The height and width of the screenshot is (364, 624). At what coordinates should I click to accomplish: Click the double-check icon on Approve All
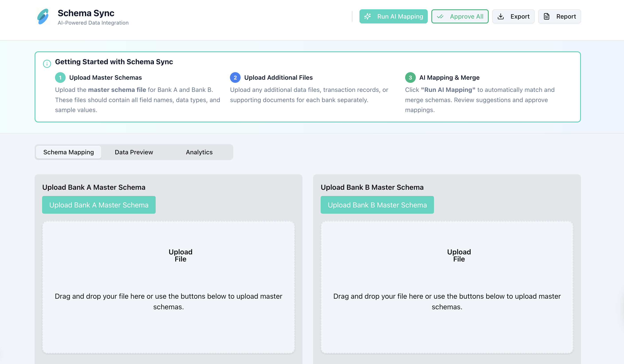[440, 17]
